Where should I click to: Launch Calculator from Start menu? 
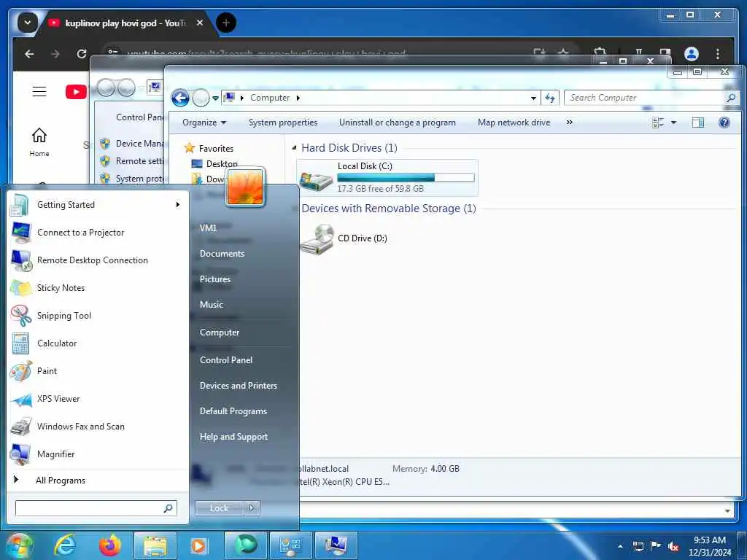[x=98, y=343]
